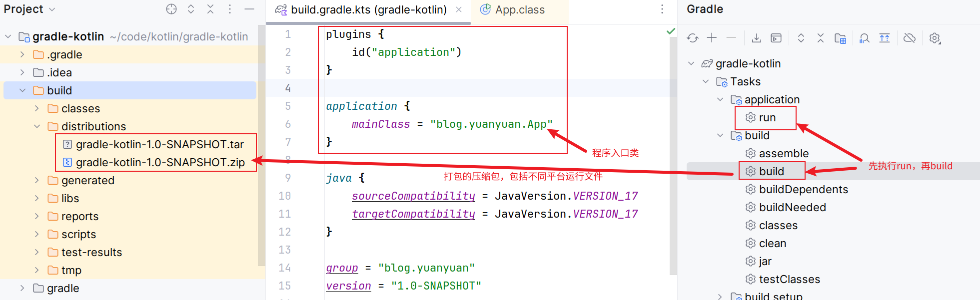Click the Gradle remove (minus) icon

coord(731,38)
